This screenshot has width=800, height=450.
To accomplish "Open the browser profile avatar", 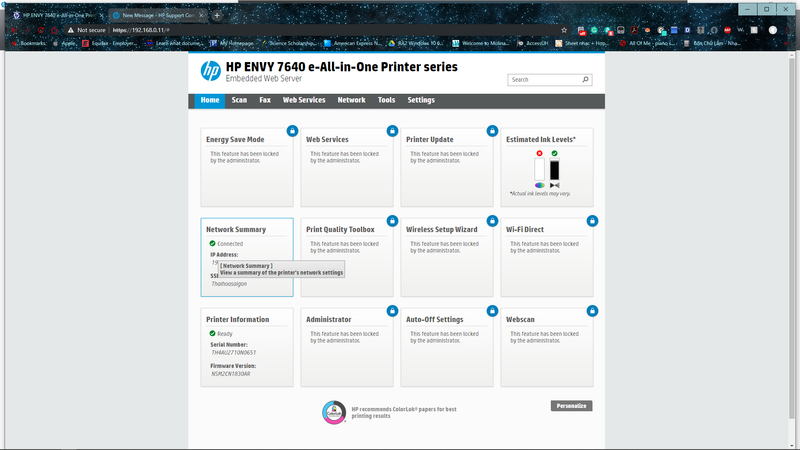I will (773, 30).
